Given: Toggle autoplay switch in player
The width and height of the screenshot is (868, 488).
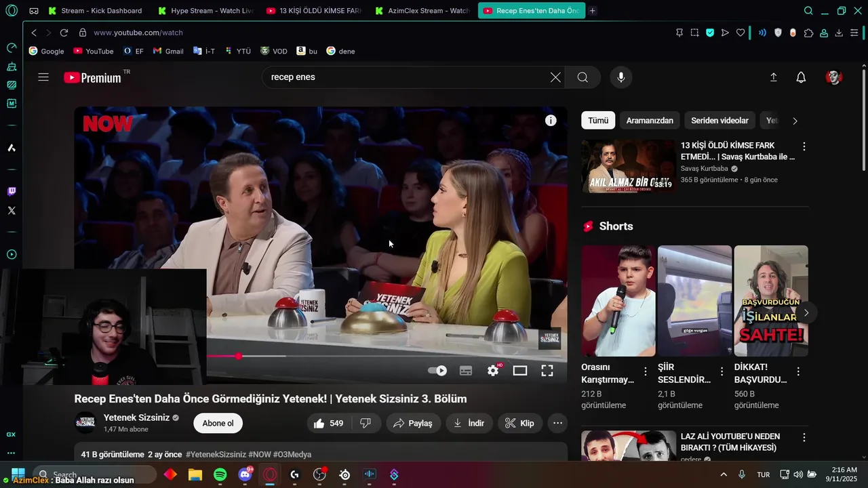Looking at the screenshot, I should coord(437,371).
